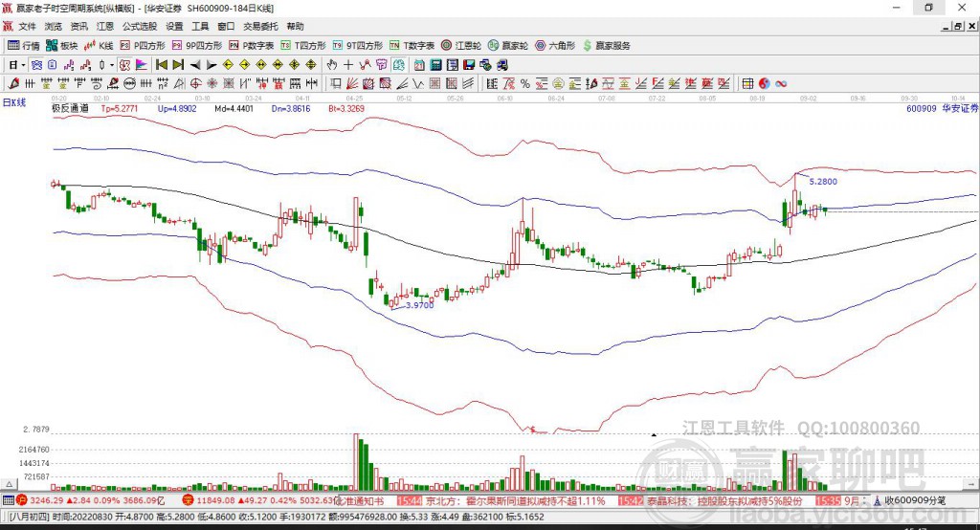Click the up-arrow button left of volume panel
Screen dimensions: 980x530
9,484
